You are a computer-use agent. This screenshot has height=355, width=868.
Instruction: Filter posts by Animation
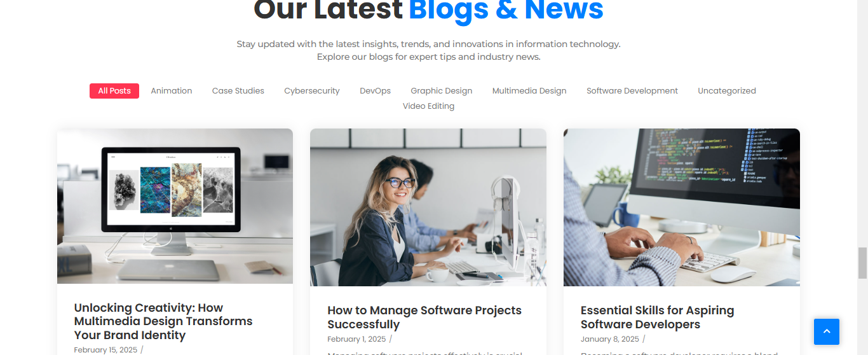172,91
